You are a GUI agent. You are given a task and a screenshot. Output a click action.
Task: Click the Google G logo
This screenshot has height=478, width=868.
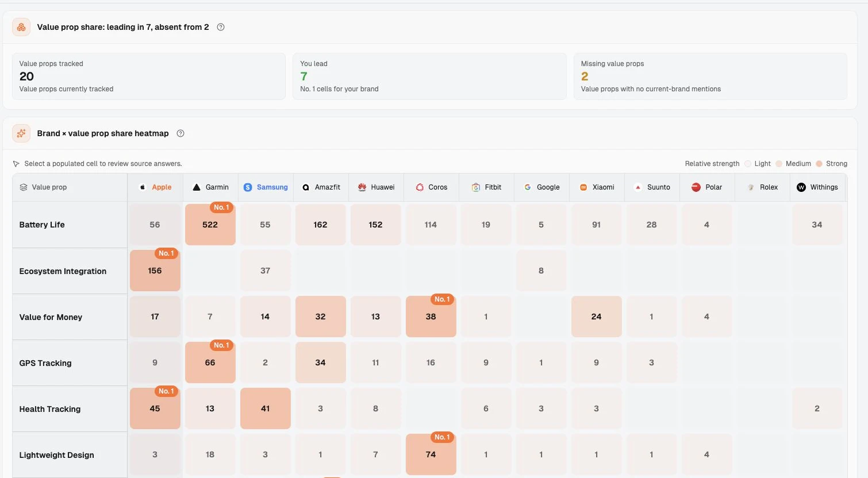click(x=528, y=187)
